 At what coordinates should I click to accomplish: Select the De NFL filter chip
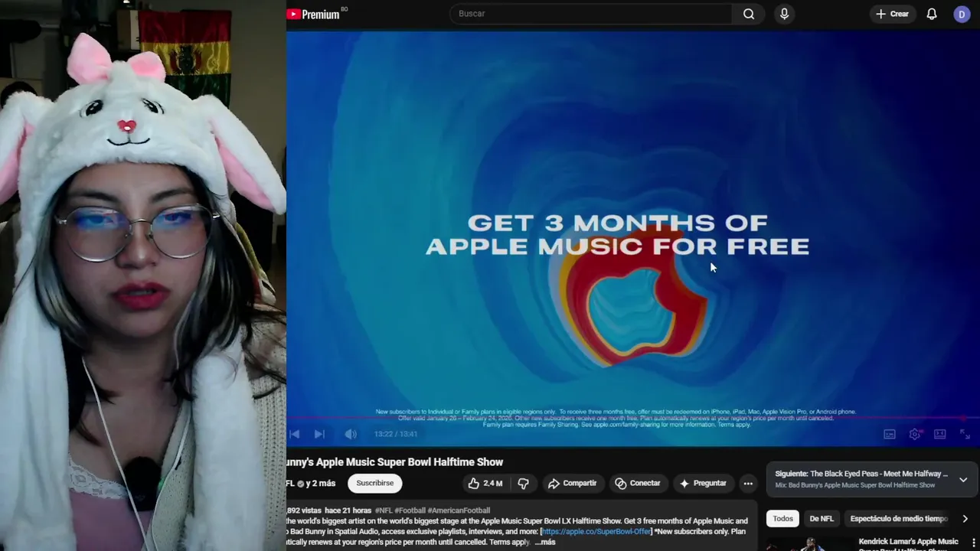(822, 518)
